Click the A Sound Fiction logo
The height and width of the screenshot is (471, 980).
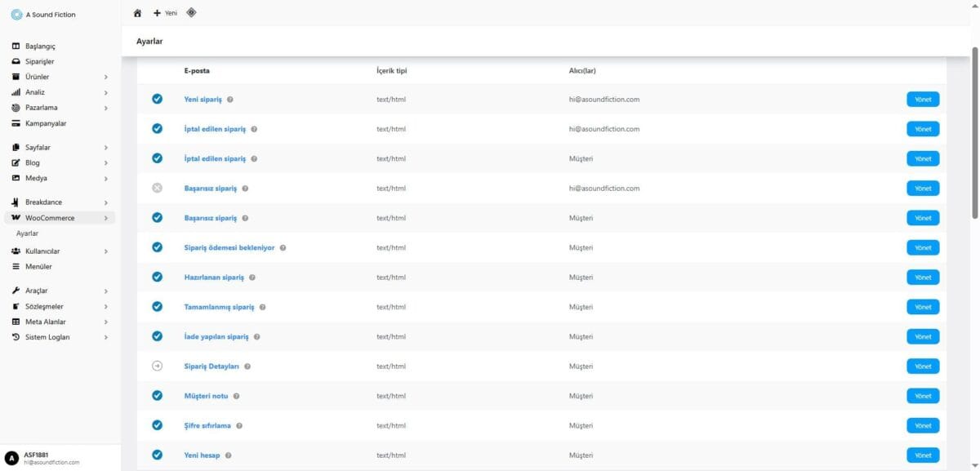(x=16, y=14)
